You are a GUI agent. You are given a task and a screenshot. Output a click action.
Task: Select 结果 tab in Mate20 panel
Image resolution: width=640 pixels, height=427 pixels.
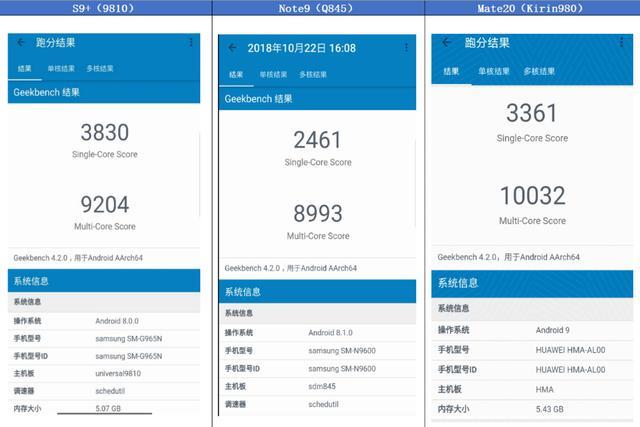pyautogui.click(x=451, y=71)
